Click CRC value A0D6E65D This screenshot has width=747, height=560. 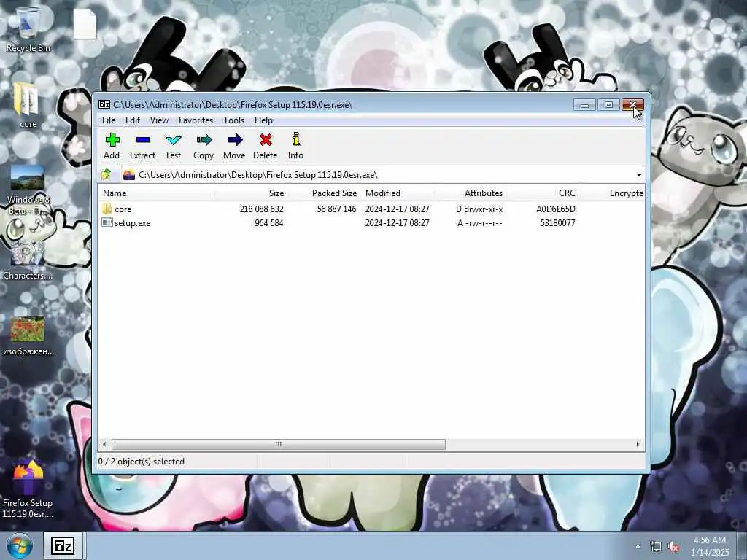pyautogui.click(x=555, y=209)
